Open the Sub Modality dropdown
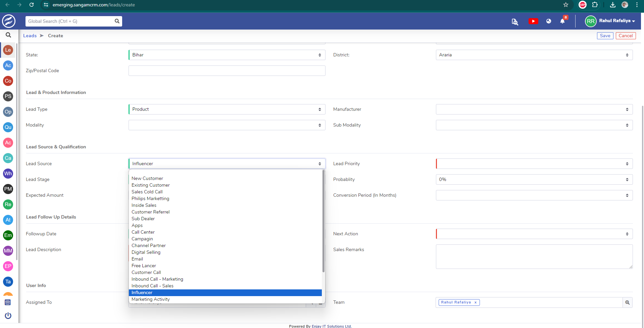 534,125
